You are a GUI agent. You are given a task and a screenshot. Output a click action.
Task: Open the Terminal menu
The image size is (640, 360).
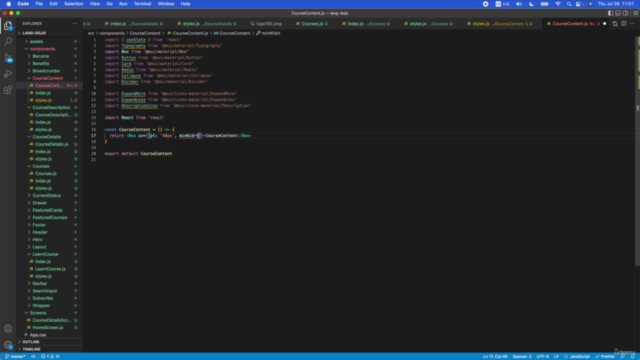[x=142, y=4]
